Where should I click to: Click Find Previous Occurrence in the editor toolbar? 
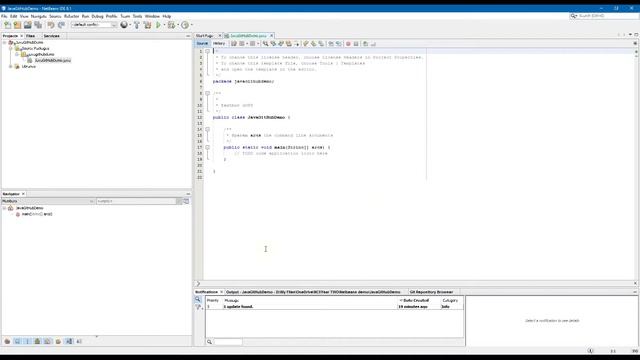[273, 44]
